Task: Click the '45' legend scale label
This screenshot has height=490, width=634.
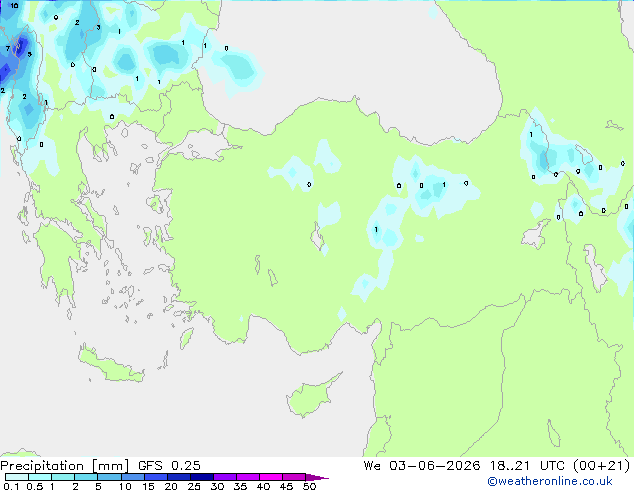Action: [x=286, y=486]
